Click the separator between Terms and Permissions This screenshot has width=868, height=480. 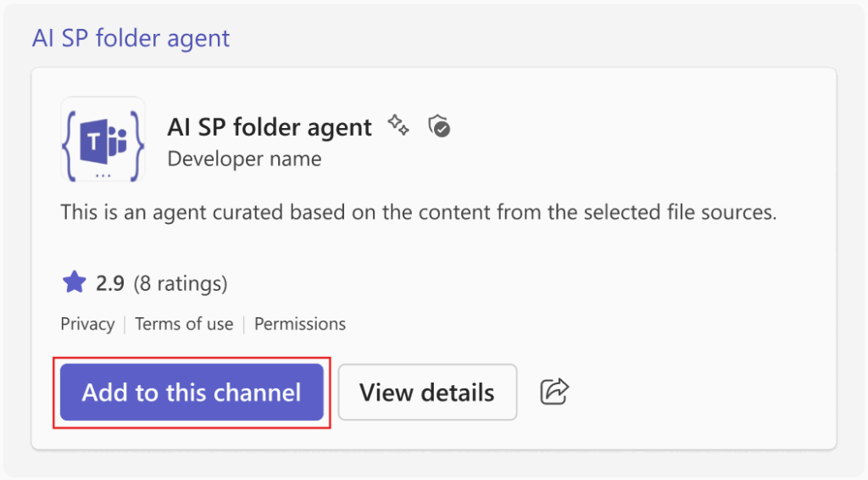[244, 324]
